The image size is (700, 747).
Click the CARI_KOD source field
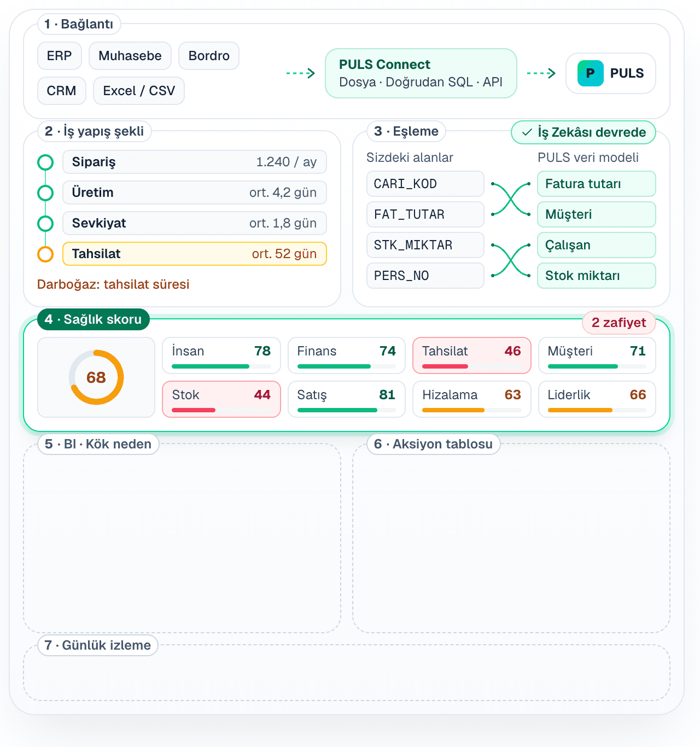tap(425, 184)
